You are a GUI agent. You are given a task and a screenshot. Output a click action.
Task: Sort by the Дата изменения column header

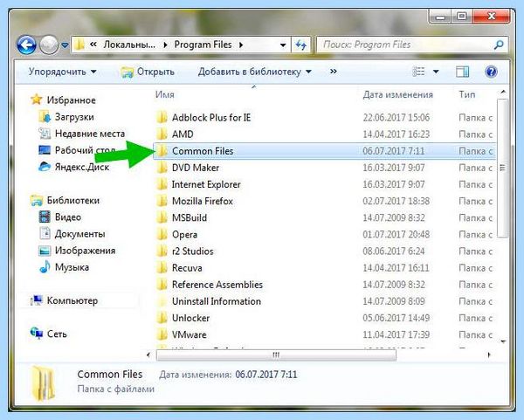click(x=397, y=94)
